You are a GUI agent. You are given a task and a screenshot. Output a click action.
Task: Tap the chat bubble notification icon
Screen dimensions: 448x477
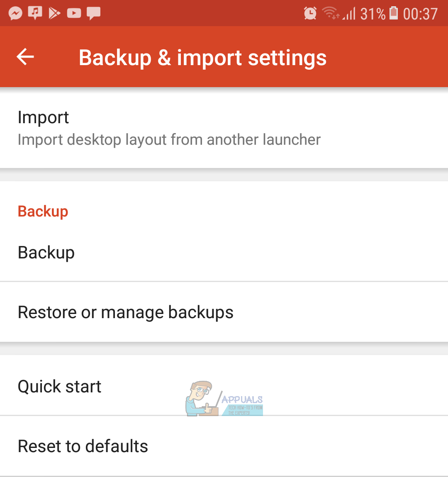pyautogui.click(x=93, y=13)
